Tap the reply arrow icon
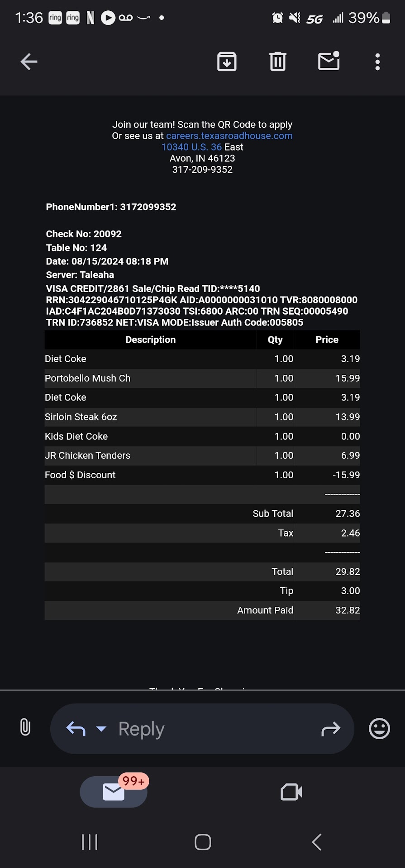 (x=76, y=728)
